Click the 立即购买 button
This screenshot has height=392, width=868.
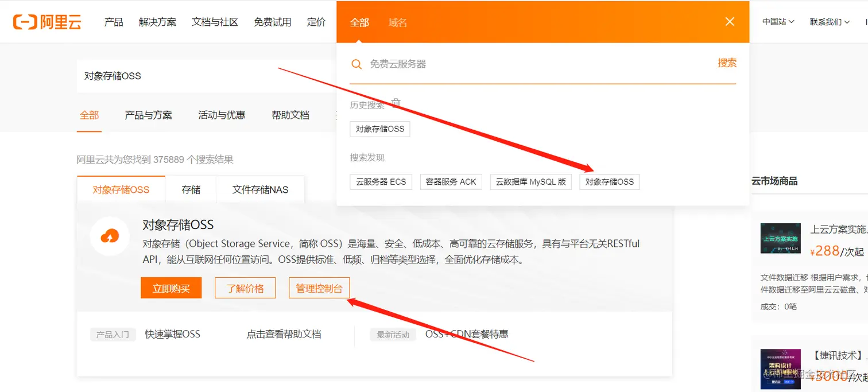pyautogui.click(x=171, y=288)
